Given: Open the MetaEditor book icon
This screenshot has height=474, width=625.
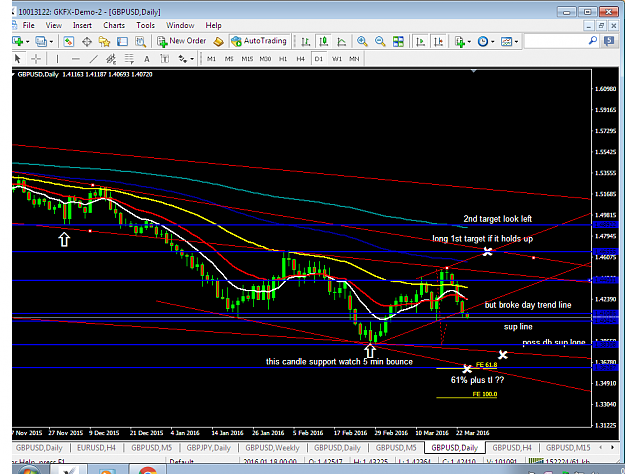Looking at the screenshot, I should (218, 41).
